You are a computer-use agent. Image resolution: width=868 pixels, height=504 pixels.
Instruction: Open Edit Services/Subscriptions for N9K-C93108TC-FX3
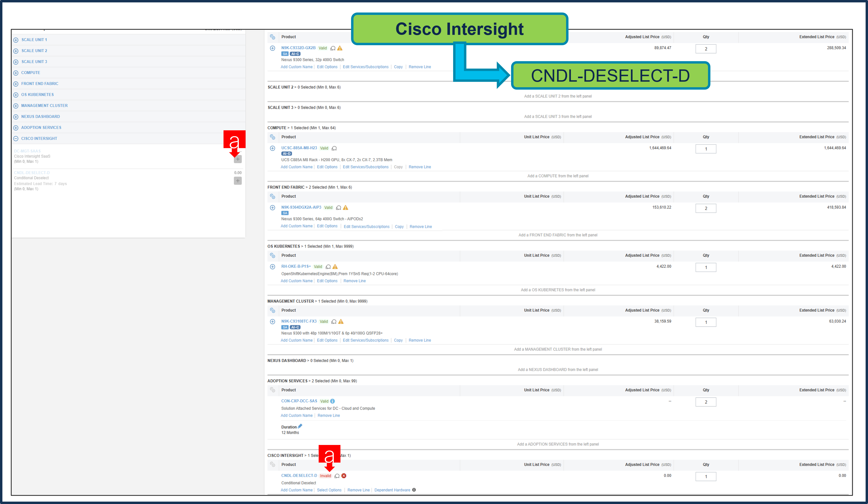(366, 340)
